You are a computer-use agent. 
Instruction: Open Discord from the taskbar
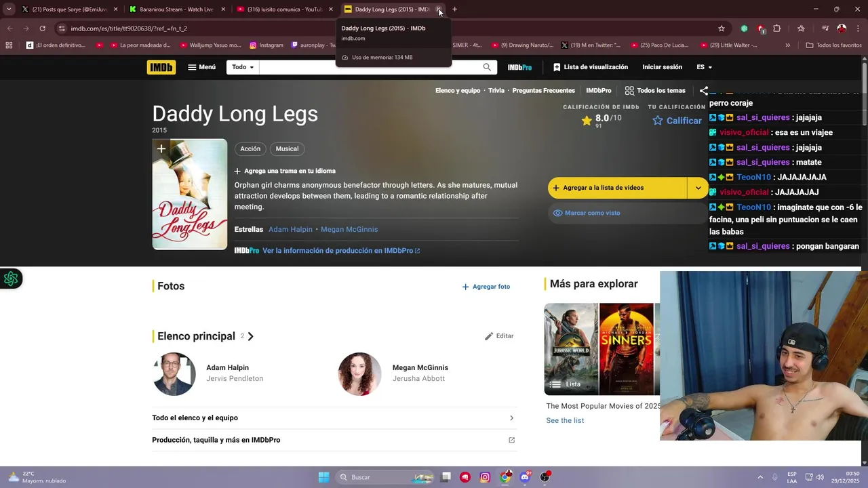click(x=525, y=477)
